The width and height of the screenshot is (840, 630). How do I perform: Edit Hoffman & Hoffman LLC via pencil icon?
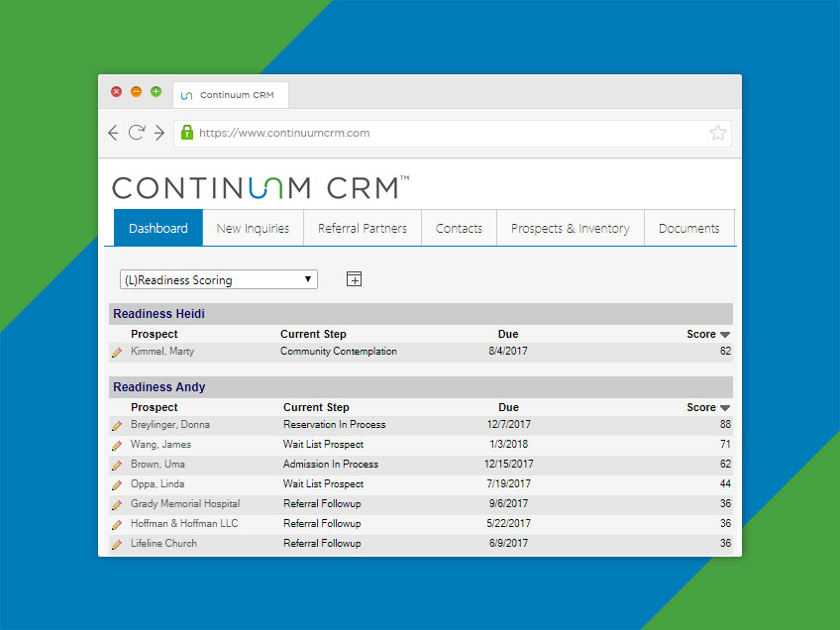[x=117, y=523]
